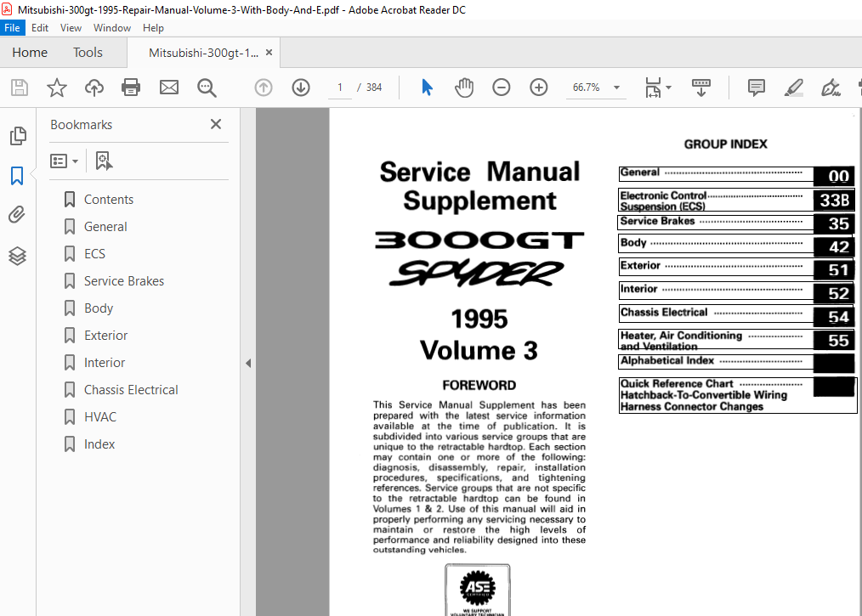The image size is (862, 616).
Task: Open fit page options dropdown arrow
Action: pyautogui.click(x=668, y=88)
